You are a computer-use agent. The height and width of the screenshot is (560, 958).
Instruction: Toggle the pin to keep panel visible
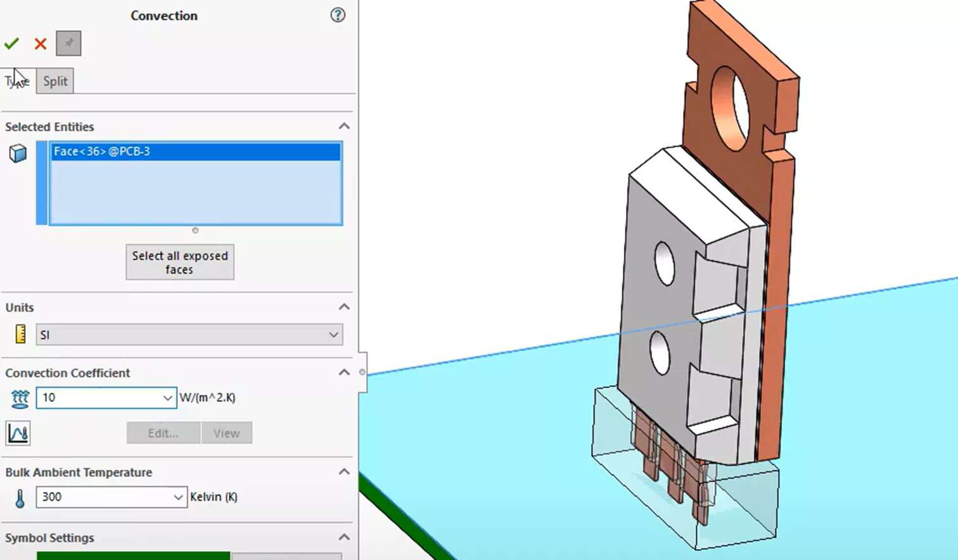point(68,44)
